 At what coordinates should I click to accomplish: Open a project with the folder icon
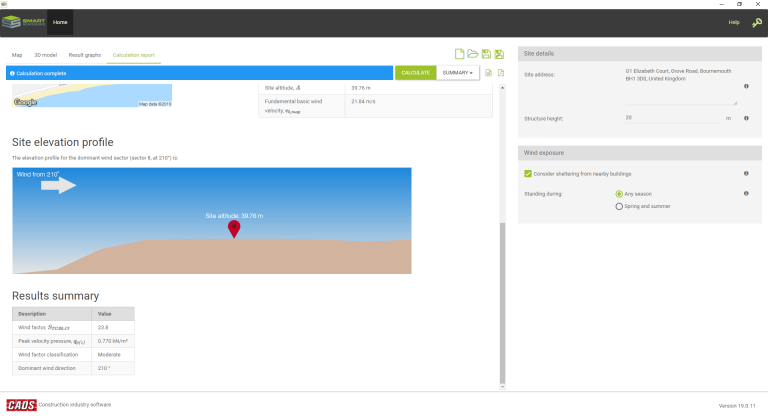coord(473,55)
